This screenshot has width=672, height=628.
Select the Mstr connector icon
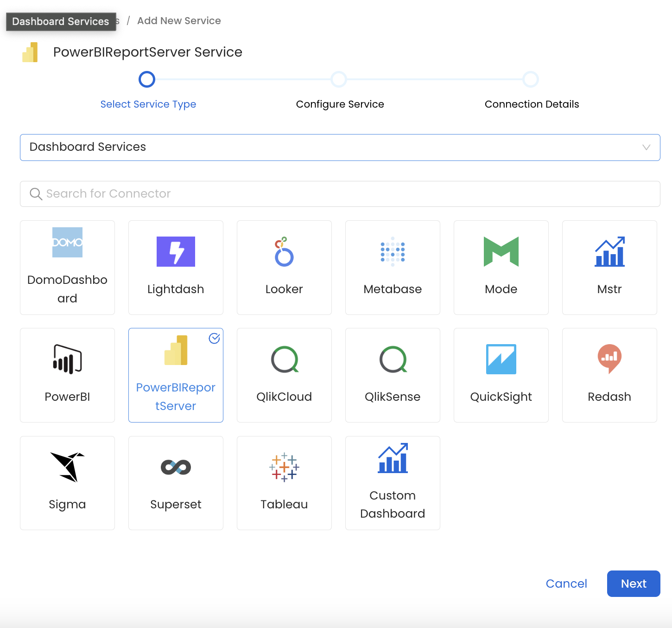tap(609, 252)
